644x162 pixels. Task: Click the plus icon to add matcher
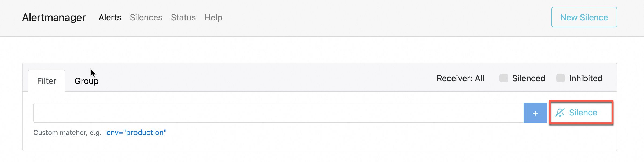pos(535,113)
